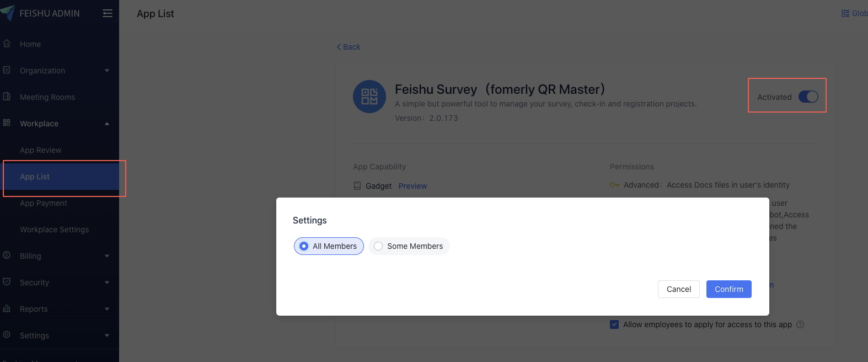This screenshot has width=868, height=362.
Task: Click the app description text
Action: point(546,104)
